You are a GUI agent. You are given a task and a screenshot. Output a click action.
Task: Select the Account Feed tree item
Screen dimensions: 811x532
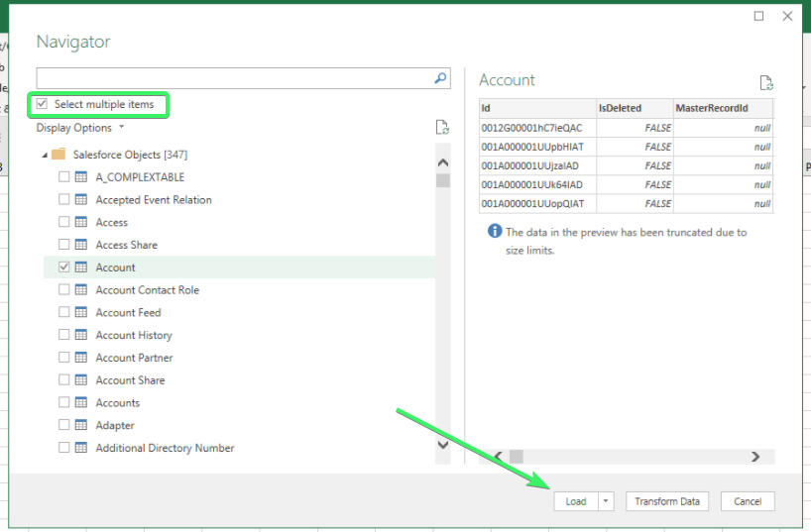pos(128,312)
